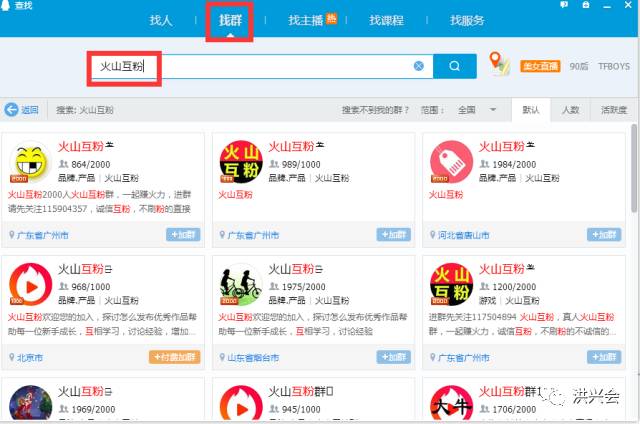
Task: Open 广东省广州市 location of the 989/1000 group
Action: 253,235
